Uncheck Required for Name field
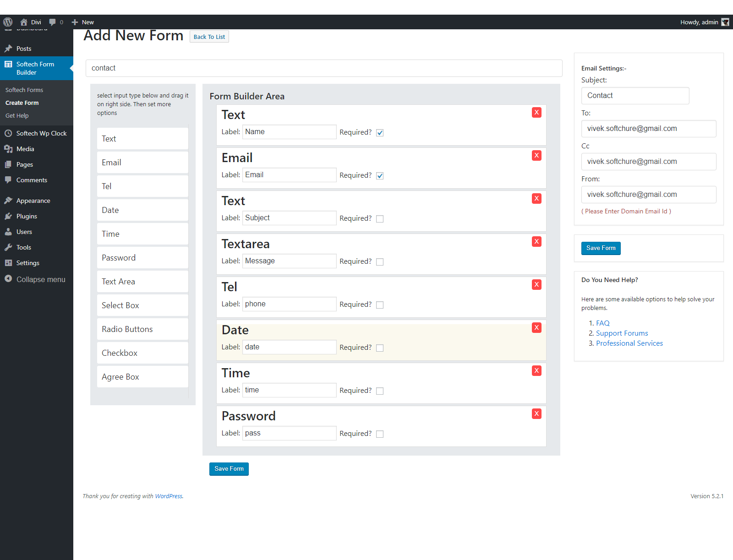Viewport: 733px width, 560px height. pos(380,133)
